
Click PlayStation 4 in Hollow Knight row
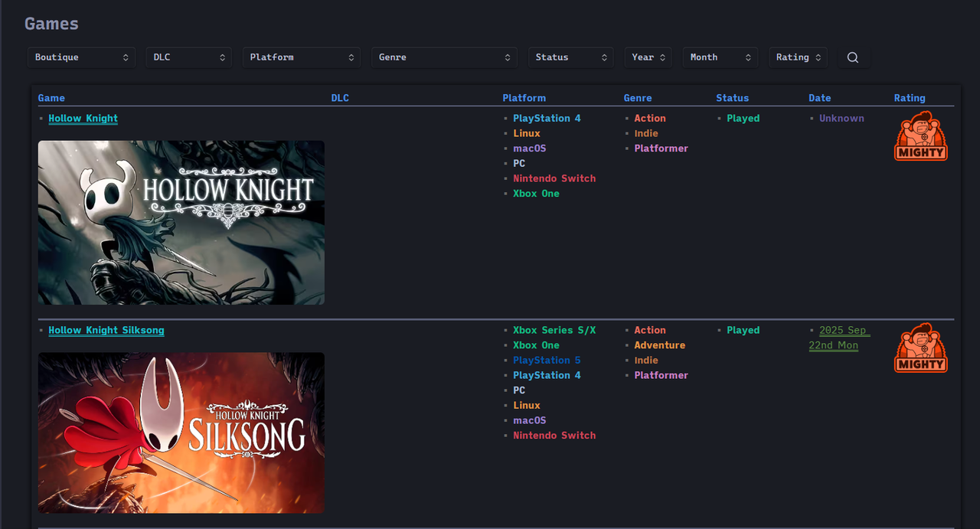[x=547, y=119]
